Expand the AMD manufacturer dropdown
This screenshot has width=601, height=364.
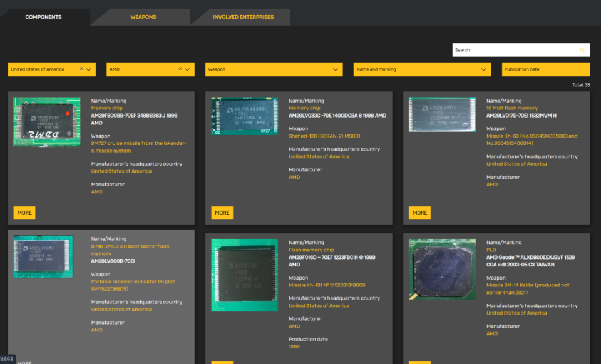187,69
